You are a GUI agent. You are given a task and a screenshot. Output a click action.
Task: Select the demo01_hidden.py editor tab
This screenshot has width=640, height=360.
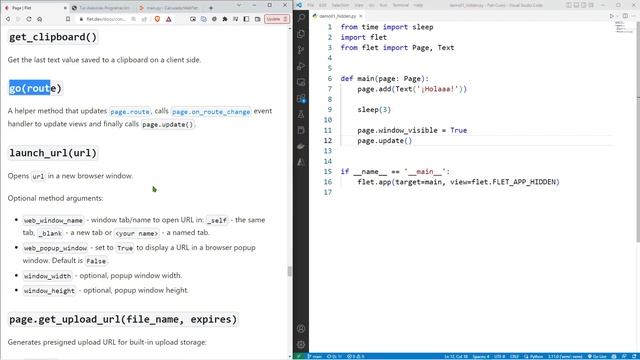tap(338, 16)
